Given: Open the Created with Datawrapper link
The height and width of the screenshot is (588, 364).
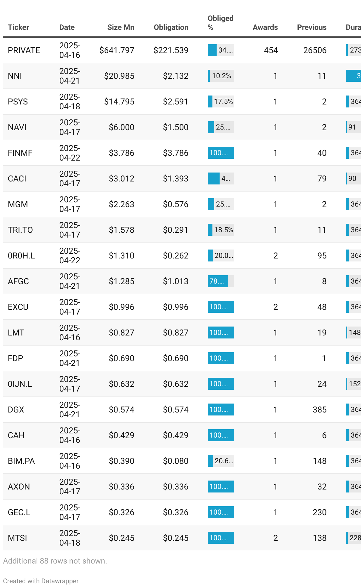Looking at the screenshot, I should click(x=41, y=581).
